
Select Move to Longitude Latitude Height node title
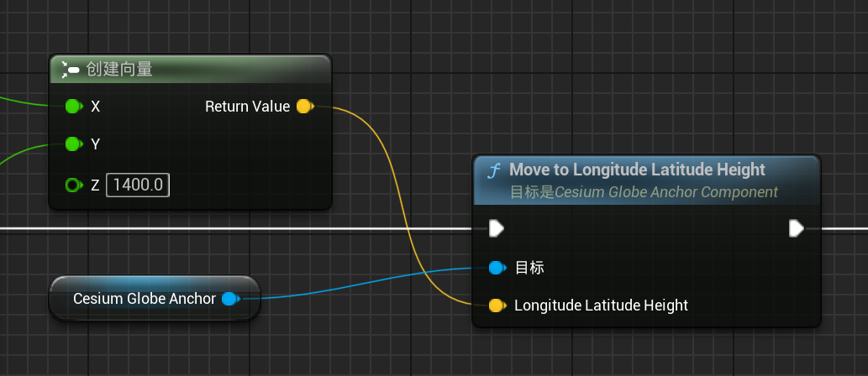637,170
